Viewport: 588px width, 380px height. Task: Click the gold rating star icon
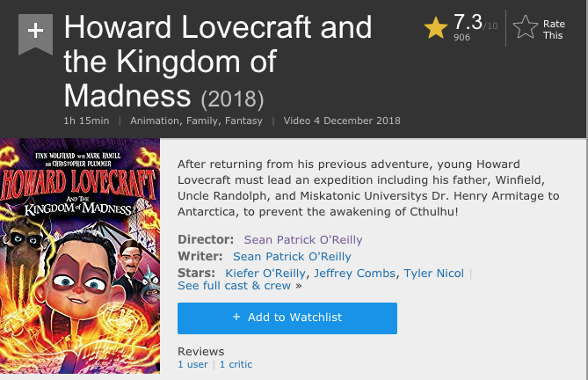[436, 28]
